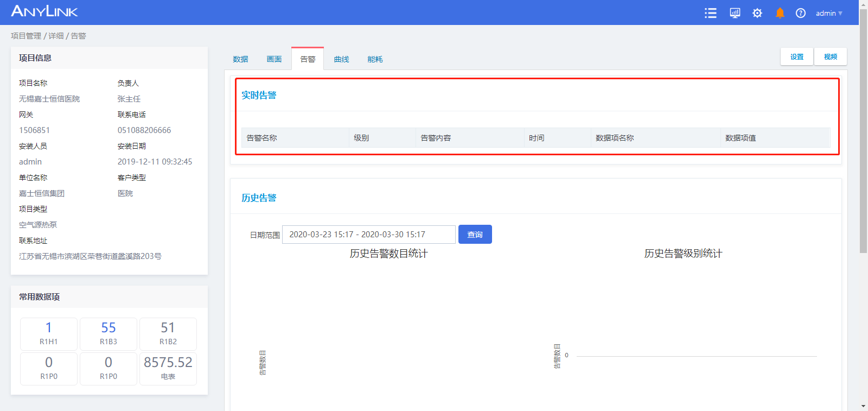868x411 pixels.
Task: Click the 历史告警级别统计 chart title
Action: click(x=683, y=254)
